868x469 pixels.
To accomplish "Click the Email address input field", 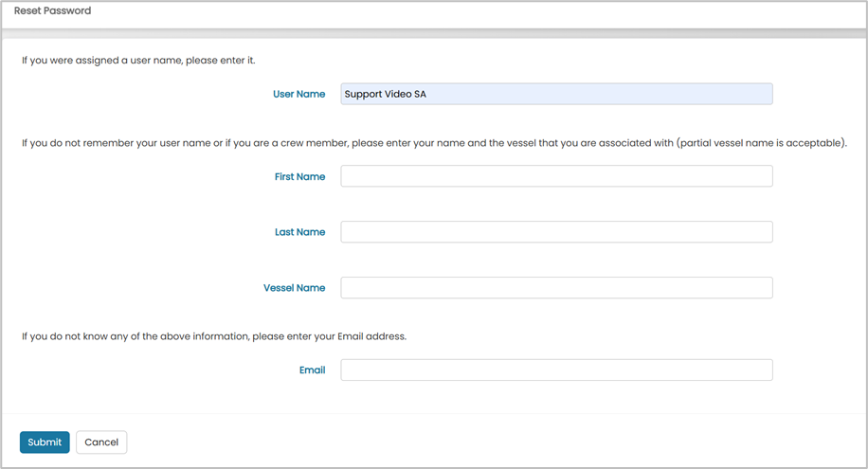I will click(x=556, y=370).
